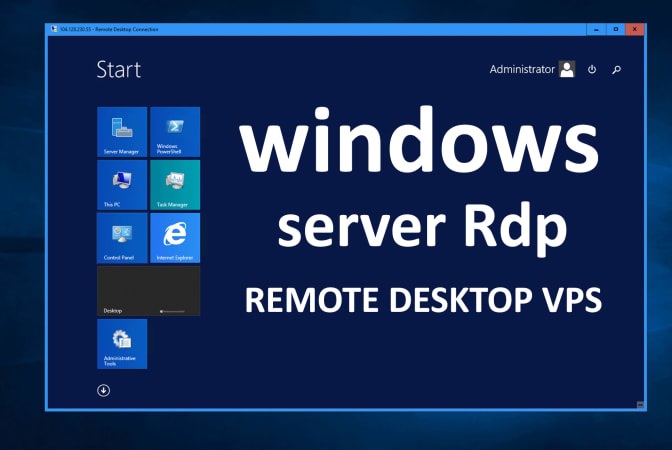Open the Control Panel tile
Image resolution: width=672 pixels, height=450 pixels.
tap(122, 238)
